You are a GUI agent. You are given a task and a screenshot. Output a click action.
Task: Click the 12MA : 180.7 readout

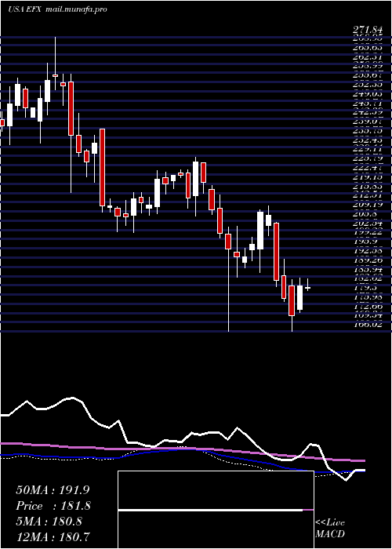[53, 536]
